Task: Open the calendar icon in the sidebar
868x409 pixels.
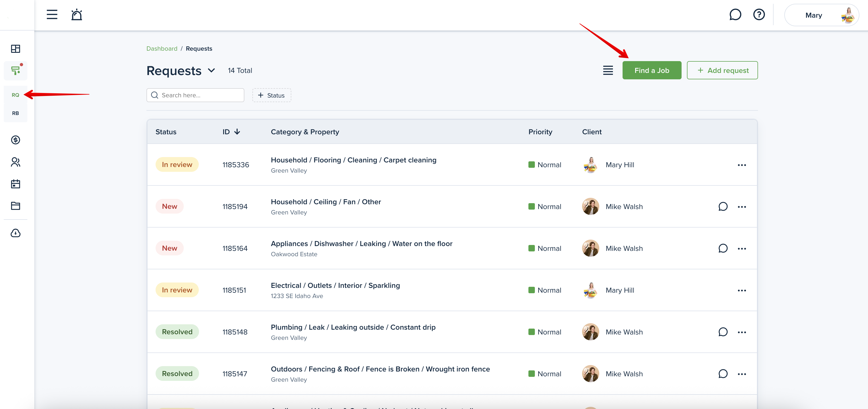Action: click(16, 184)
